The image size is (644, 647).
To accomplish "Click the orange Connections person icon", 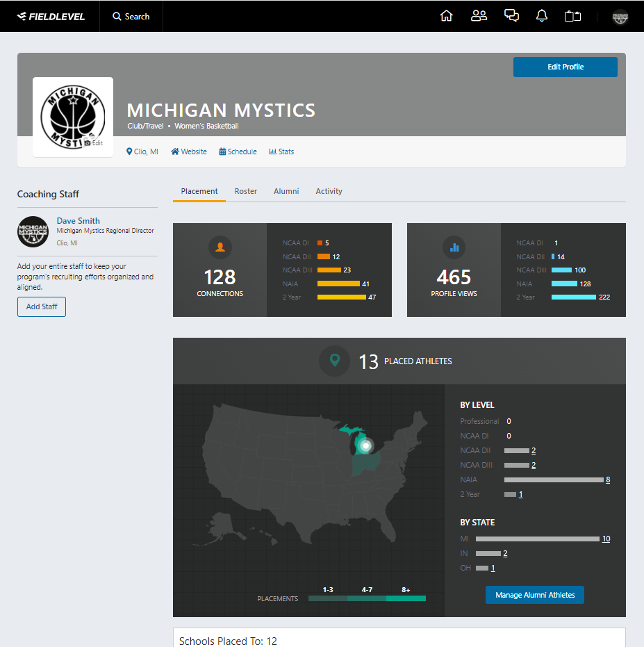I will click(x=220, y=247).
